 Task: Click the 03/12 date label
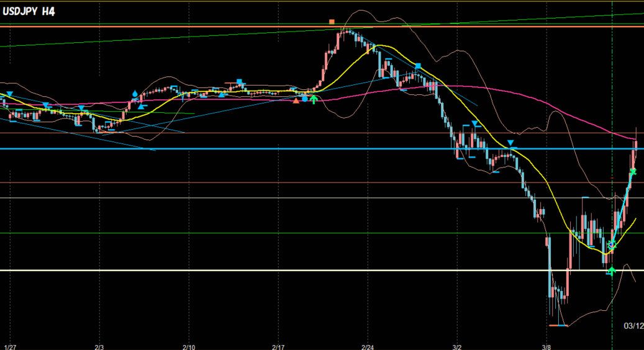coord(633,326)
